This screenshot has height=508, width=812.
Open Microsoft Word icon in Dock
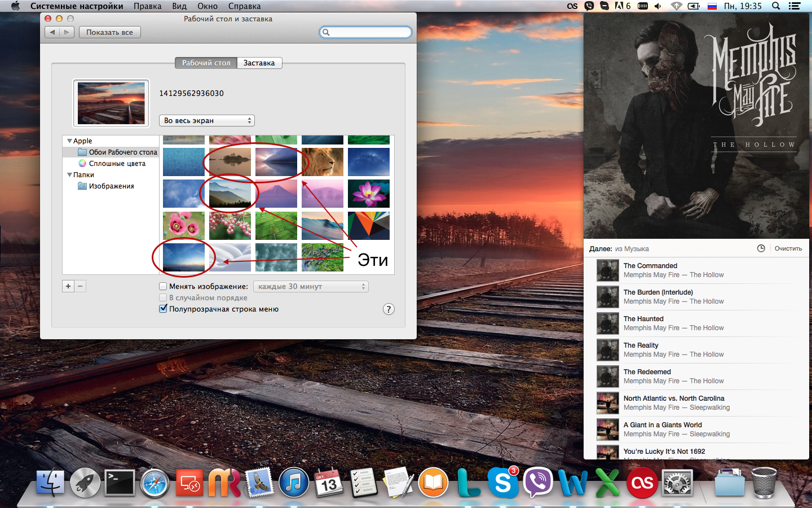tap(573, 483)
